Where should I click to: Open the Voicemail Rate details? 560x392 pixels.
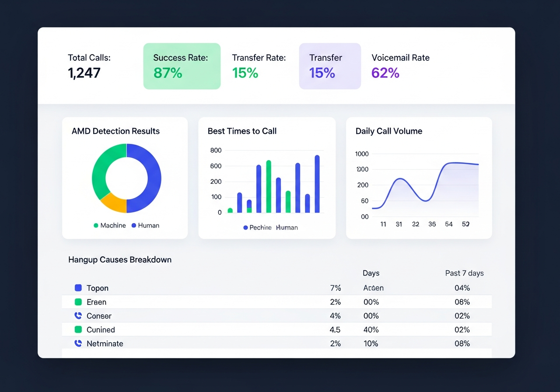click(400, 66)
